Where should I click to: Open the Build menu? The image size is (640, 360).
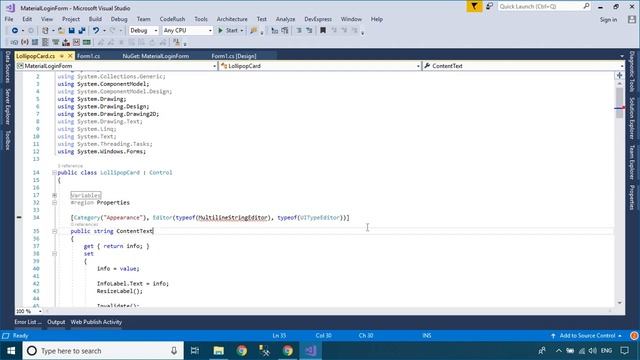[95, 19]
